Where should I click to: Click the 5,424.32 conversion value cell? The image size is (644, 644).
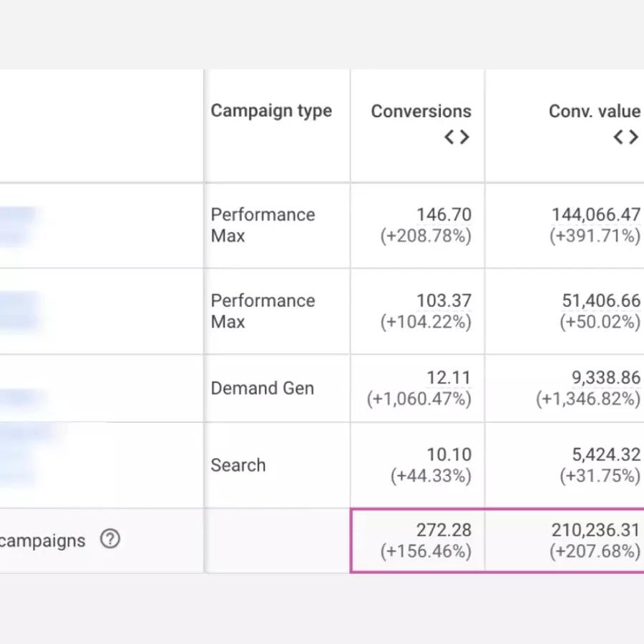click(606, 454)
